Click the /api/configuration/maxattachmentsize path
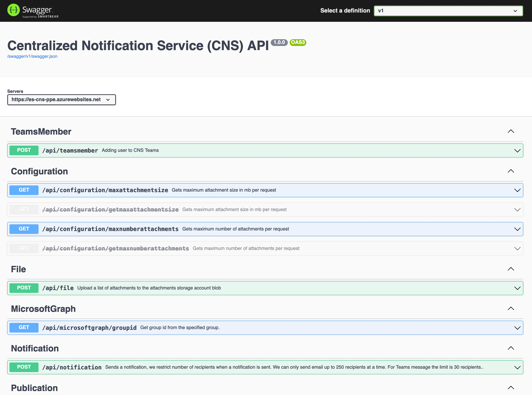This screenshot has width=532, height=395. pyautogui.click(x=105, y=190)
